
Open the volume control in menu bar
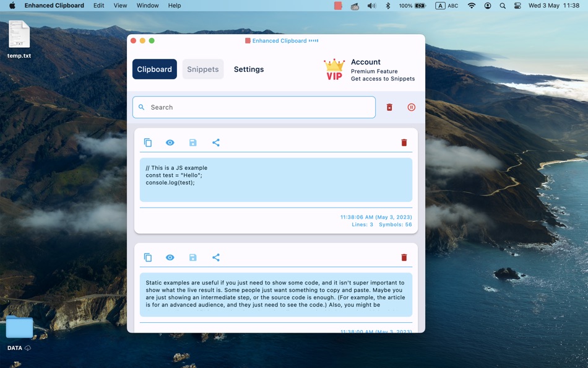(x=371, y=6)
